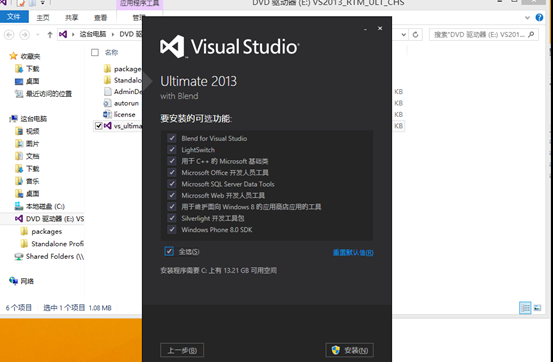Uncheck 用于 C++ 的 Microsoft 基础类
Screen dimensions: 553x362
[x=172, y=161]
